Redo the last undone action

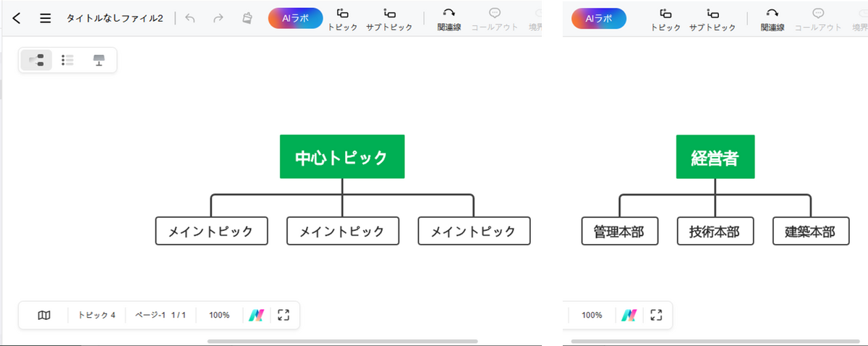218,18
